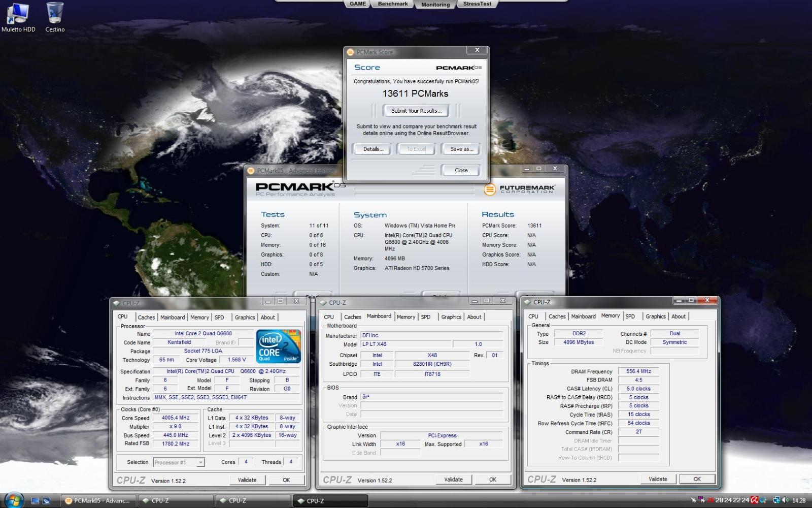Image resolution: width=812 pixels, height=508 pixels.
Task: Click the Symmetric DC Mode field
Action: click(674, 342)
